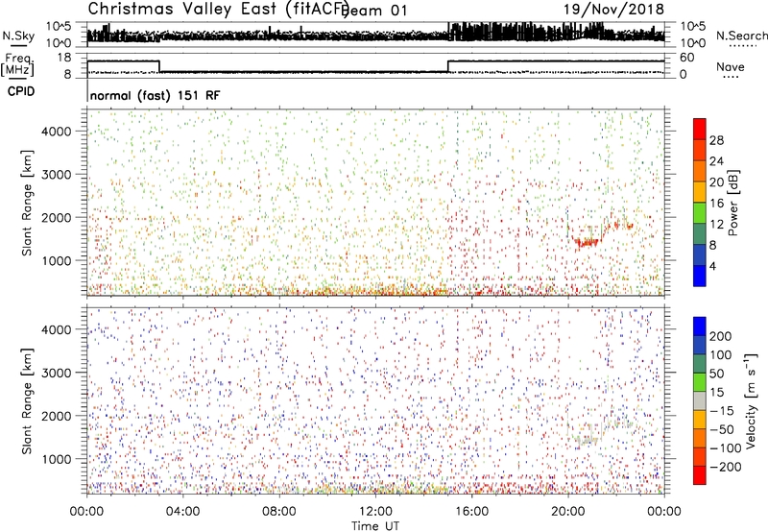The width and height of the screenshot is (768, 532).
Task: Click the "16:00" time tick label
Action: click(x=471, y=512)
